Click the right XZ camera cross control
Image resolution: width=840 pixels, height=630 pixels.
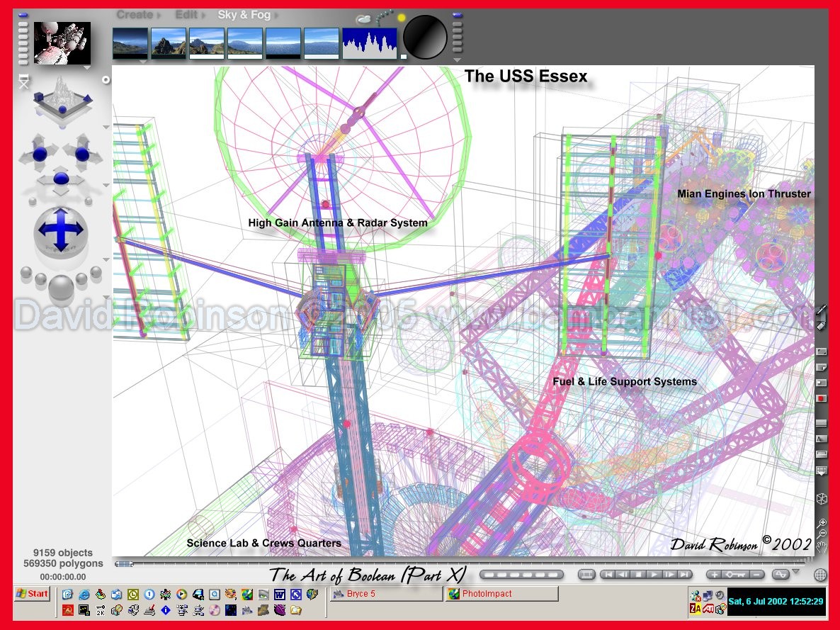pos(82,154)
